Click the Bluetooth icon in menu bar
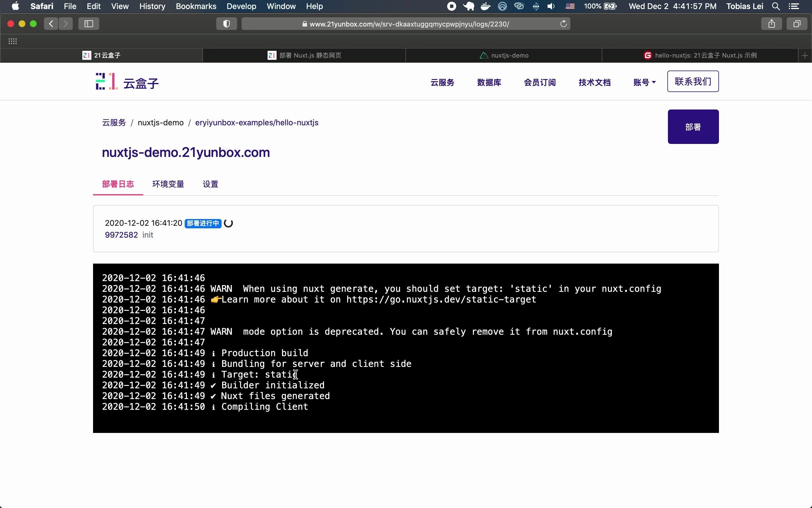The image size is (812, 508). (536, 6)
